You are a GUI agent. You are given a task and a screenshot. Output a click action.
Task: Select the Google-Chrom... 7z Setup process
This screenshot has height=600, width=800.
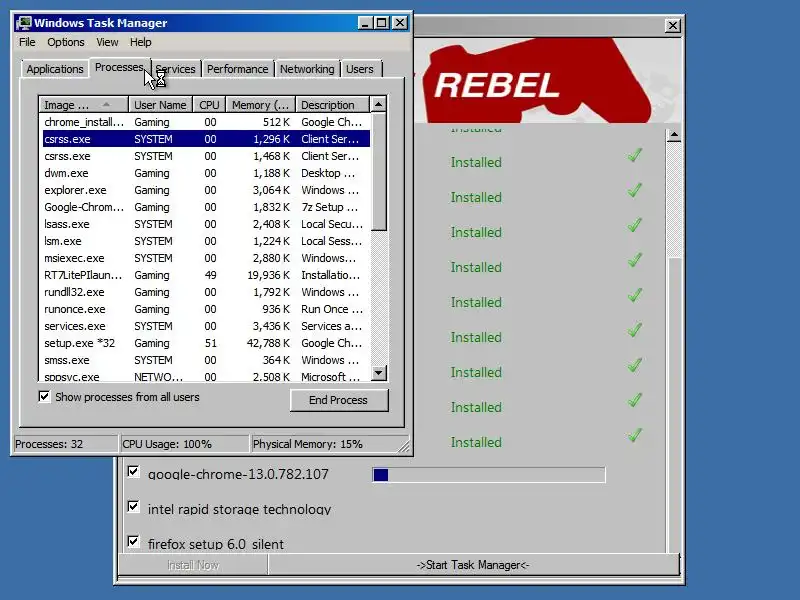click(x=204, y=207)
